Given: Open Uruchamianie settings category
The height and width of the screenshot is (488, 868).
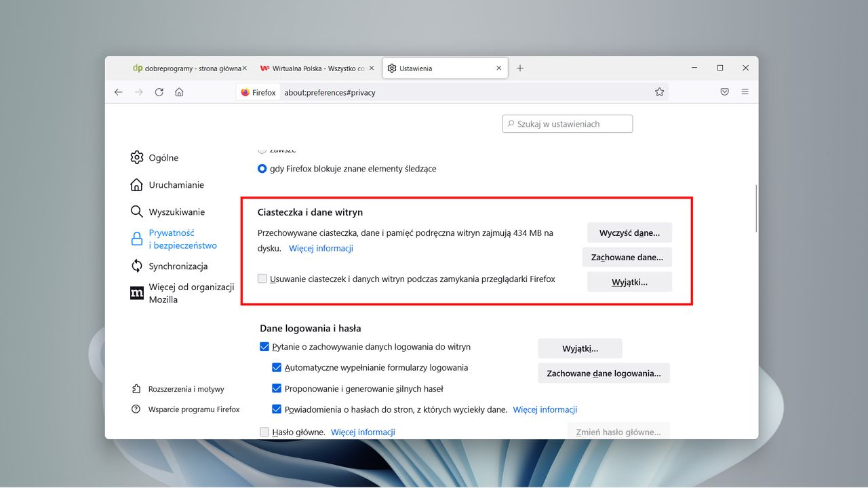Looking at the screenshot, I should pos(167,185).
